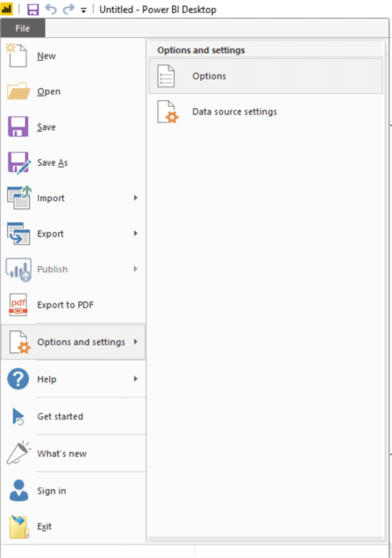Viewport: 392px width, 558px height.
Task: Open Data source settings
Action: pyautogui.click(x=265, y=112)
